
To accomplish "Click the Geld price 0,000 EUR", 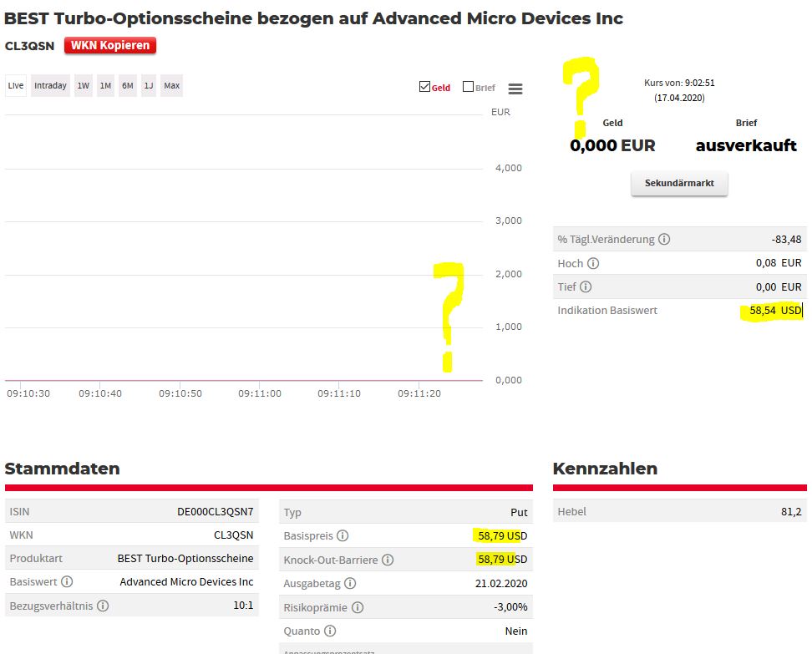I will [x=612, y=145].
